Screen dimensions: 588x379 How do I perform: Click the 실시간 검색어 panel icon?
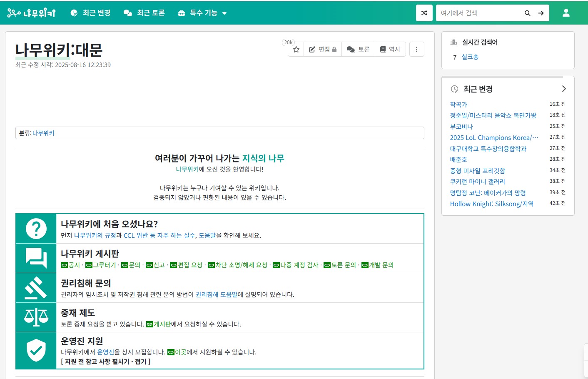[454, 42]
